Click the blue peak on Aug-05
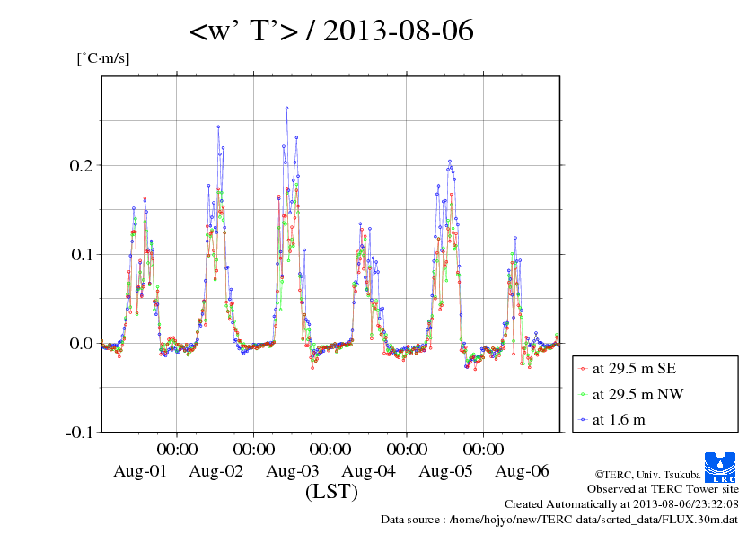Image resolution: width=756 pixels, height=534 pixels. [x=449, y=162]
